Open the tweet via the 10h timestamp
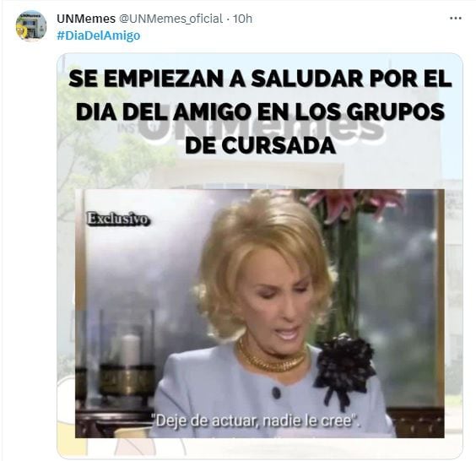The image size is (476, 461). click(x=242, y=19)
